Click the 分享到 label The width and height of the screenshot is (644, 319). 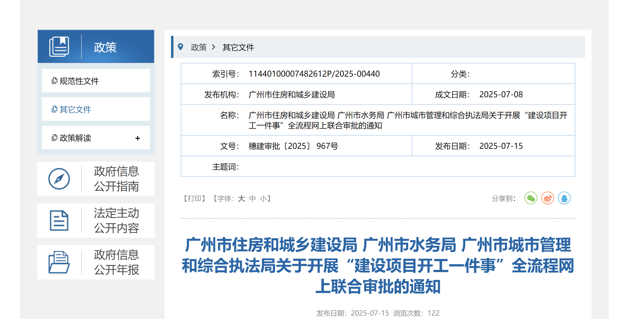tap(503, 198)
